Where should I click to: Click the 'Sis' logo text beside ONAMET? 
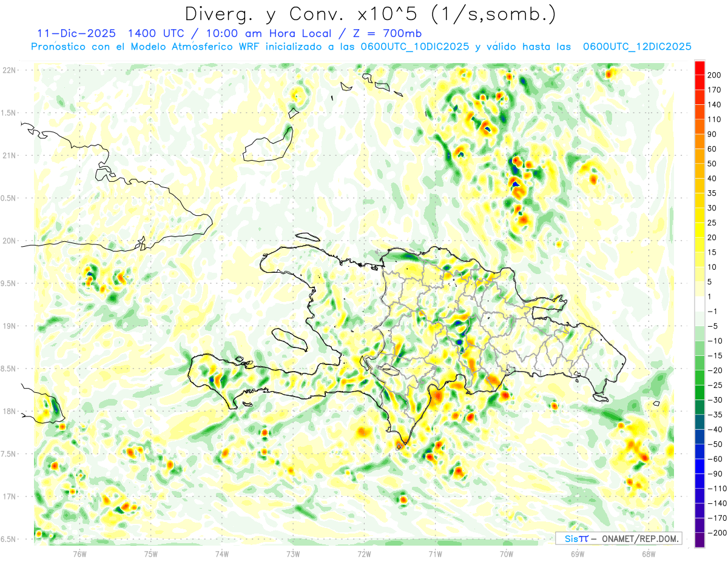[571, 538]
